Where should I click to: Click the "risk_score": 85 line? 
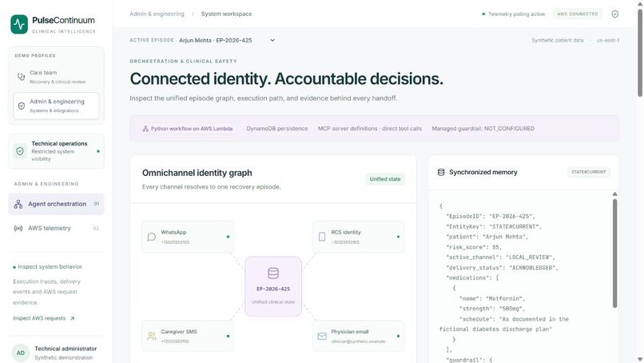pos(474,247)
